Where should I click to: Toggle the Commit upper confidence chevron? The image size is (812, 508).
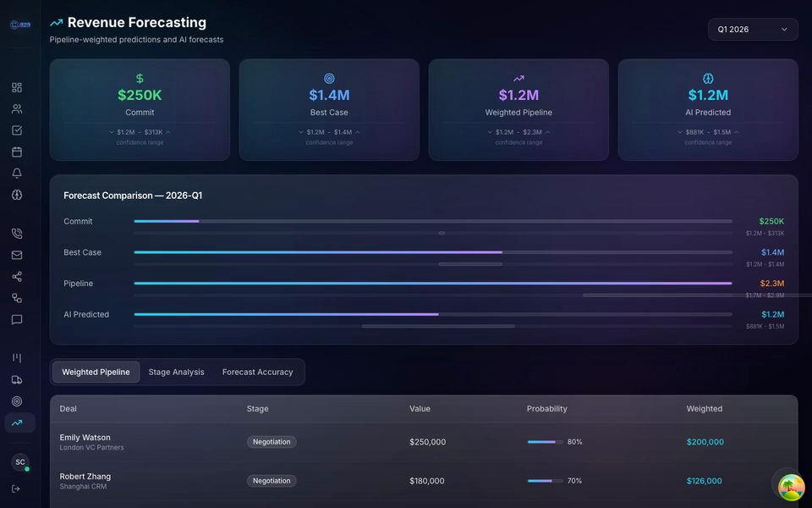[169, 131]
